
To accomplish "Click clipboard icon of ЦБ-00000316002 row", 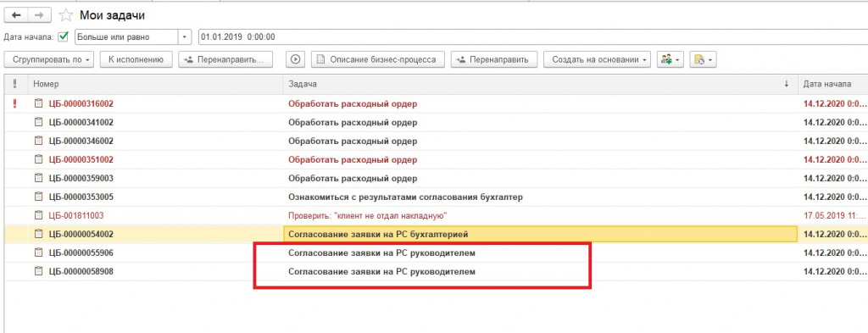I will (x=38, y=103).
